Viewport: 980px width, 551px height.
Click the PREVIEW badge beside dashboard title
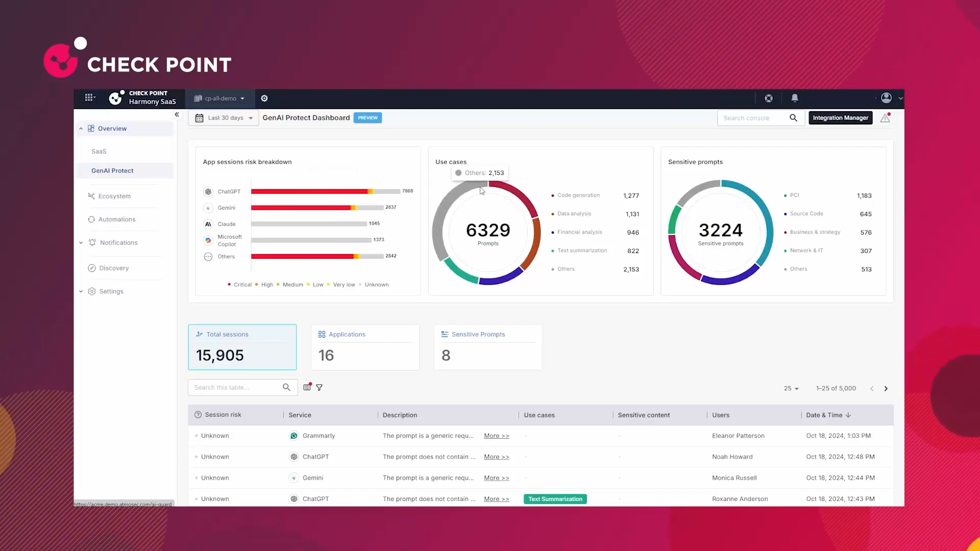(x=367, y=118)
